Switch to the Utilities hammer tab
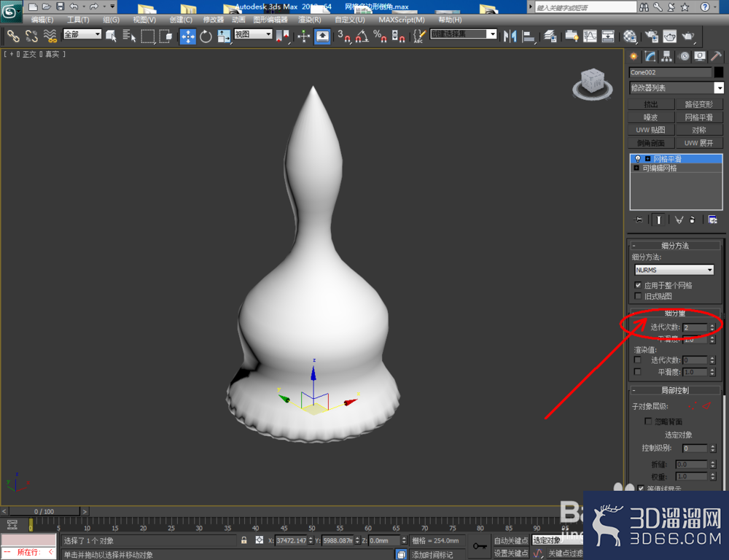729x560 pixels. click(717, 57)
